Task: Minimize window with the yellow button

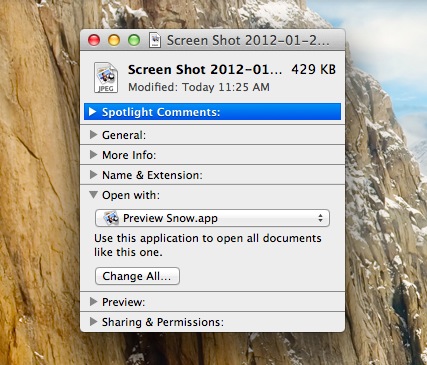Action: tap(114, 40)
